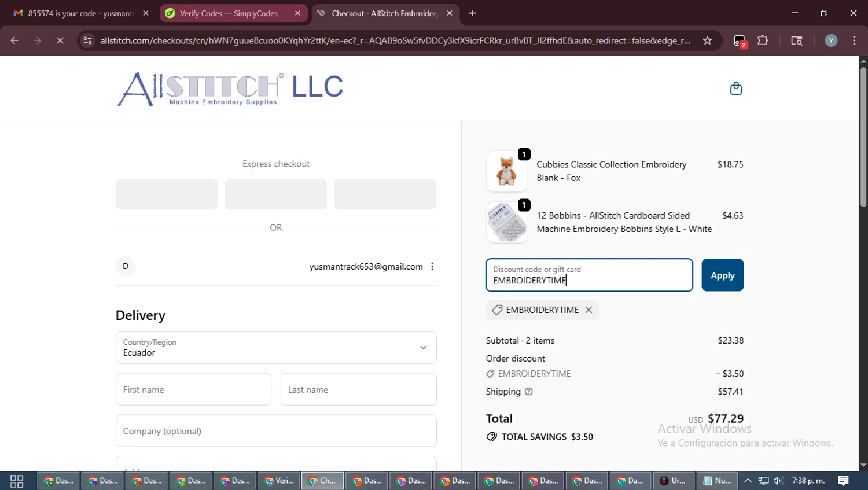Remove the EMBROIDERYTIME discount tag
The image size is (868, 490).
point(589,310)
